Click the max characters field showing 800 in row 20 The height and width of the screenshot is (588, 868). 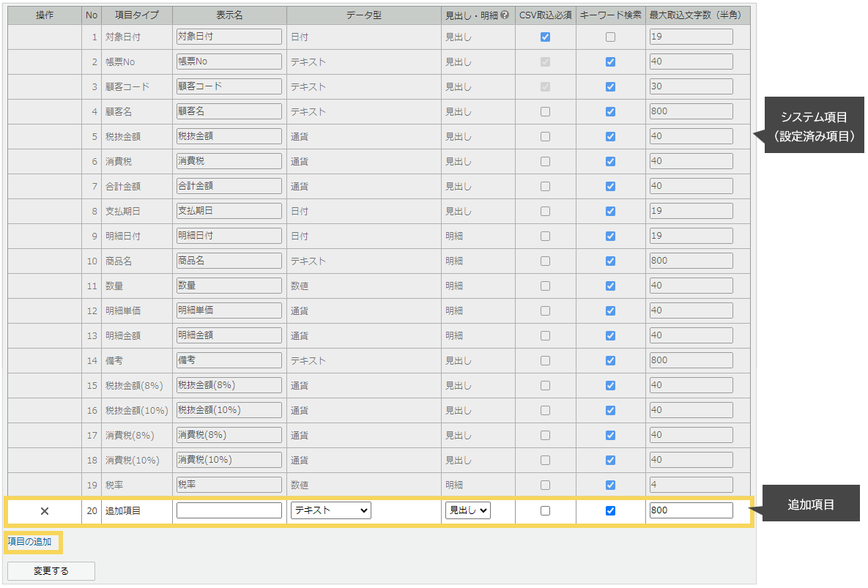coord(691,510)
